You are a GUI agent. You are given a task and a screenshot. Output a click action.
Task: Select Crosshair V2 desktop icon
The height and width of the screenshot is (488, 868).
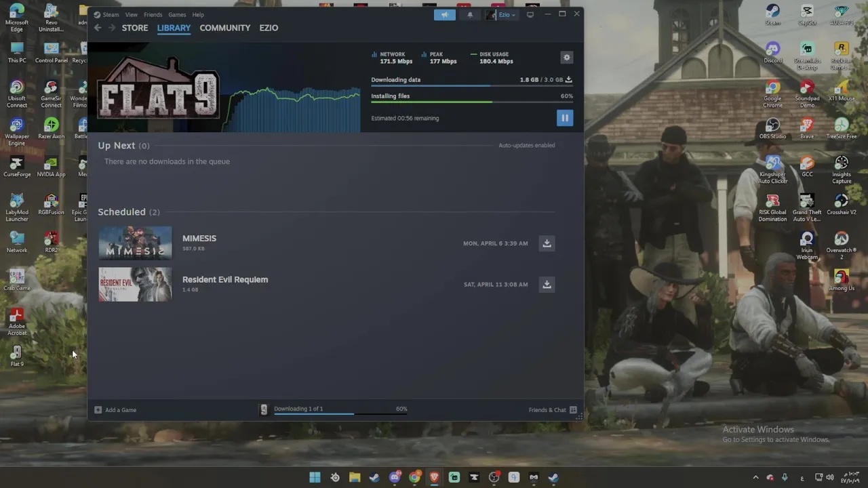tap(842, 204)
